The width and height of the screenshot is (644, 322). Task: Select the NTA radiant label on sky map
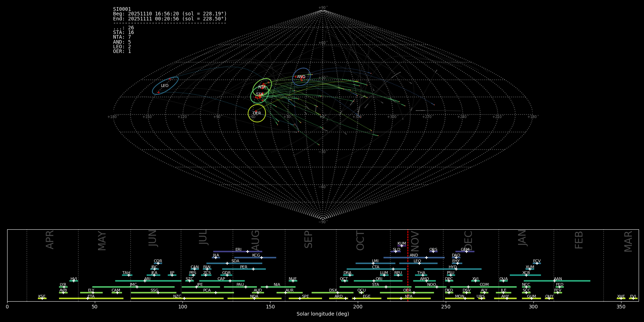tap(262, 87)
